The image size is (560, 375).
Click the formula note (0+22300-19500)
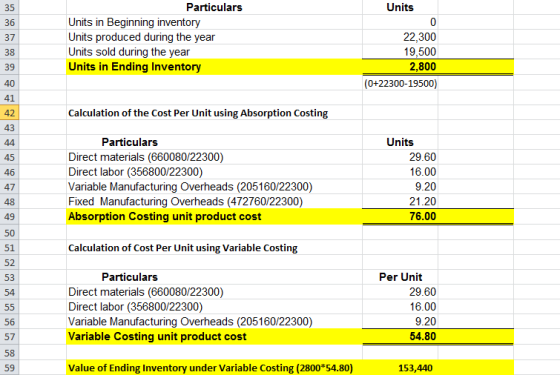pos(401,84)
